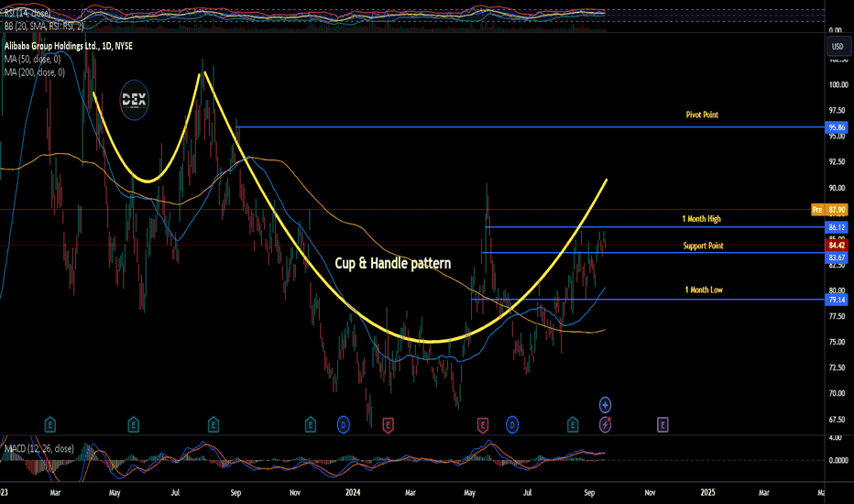Select the BB (20, SMA, RSI) indicator legend

point(44,26)
